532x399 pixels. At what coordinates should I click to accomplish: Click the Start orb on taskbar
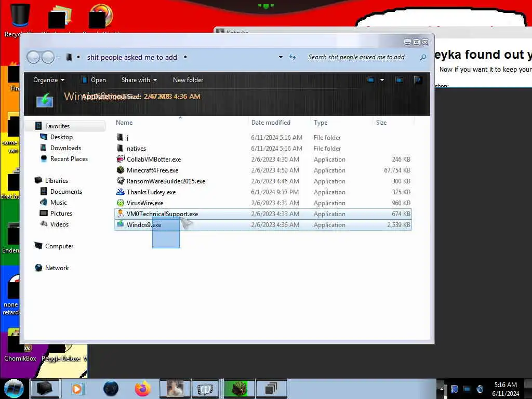(14, 389)
